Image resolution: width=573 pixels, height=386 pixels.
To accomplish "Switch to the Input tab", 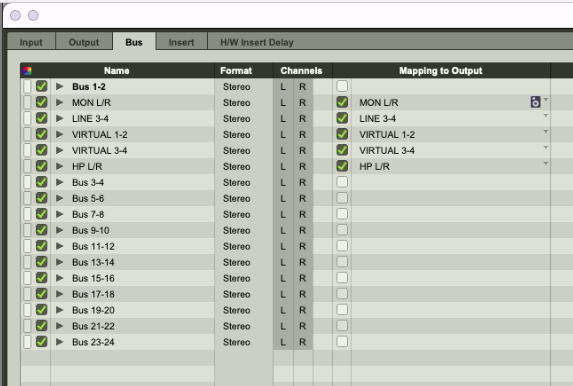I will point(31,42).
